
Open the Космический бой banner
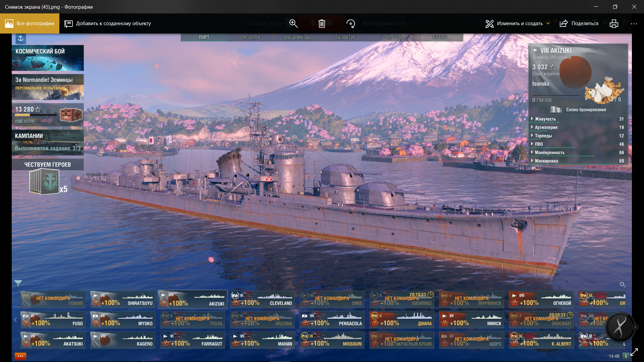click(48, 58)
